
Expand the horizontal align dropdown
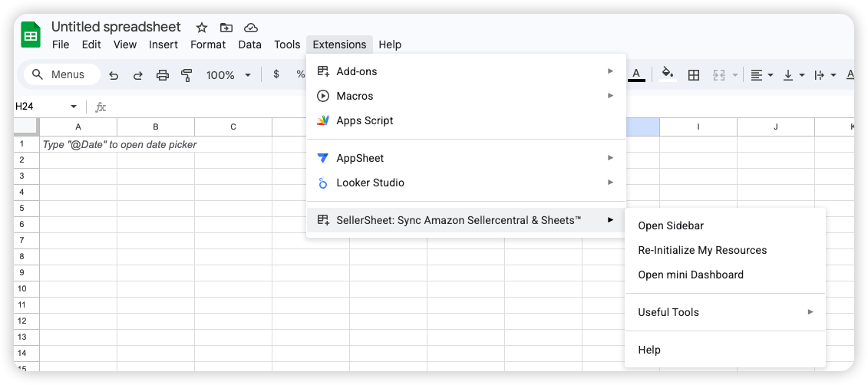[x=761, y=75]
